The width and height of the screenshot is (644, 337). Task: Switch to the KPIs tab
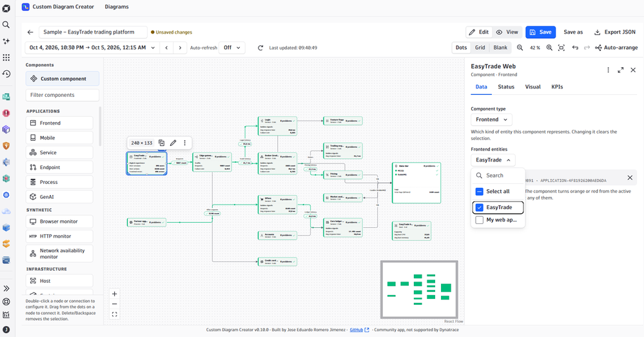click(x=557, y=87)
